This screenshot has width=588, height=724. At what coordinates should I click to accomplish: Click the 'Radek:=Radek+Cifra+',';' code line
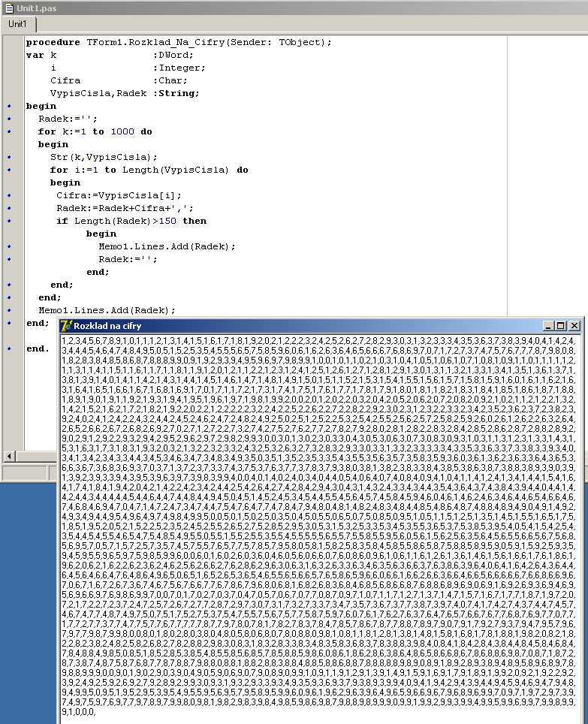[125, 208]
